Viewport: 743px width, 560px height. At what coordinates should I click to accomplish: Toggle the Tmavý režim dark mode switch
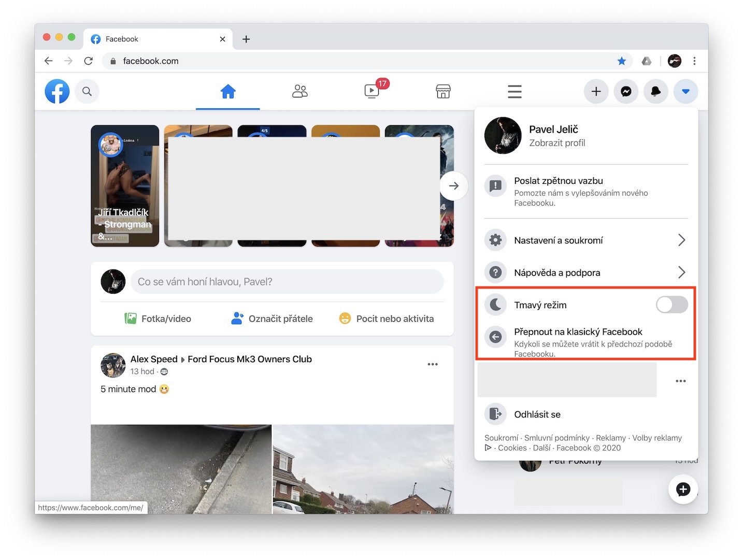click(x=672, y=305)
